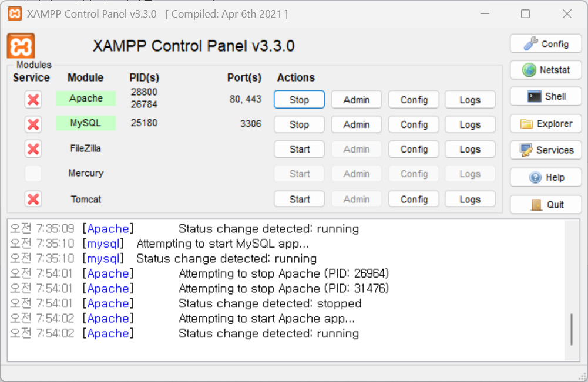Open the FileZilla Config menu

click(x=414, y=149)
